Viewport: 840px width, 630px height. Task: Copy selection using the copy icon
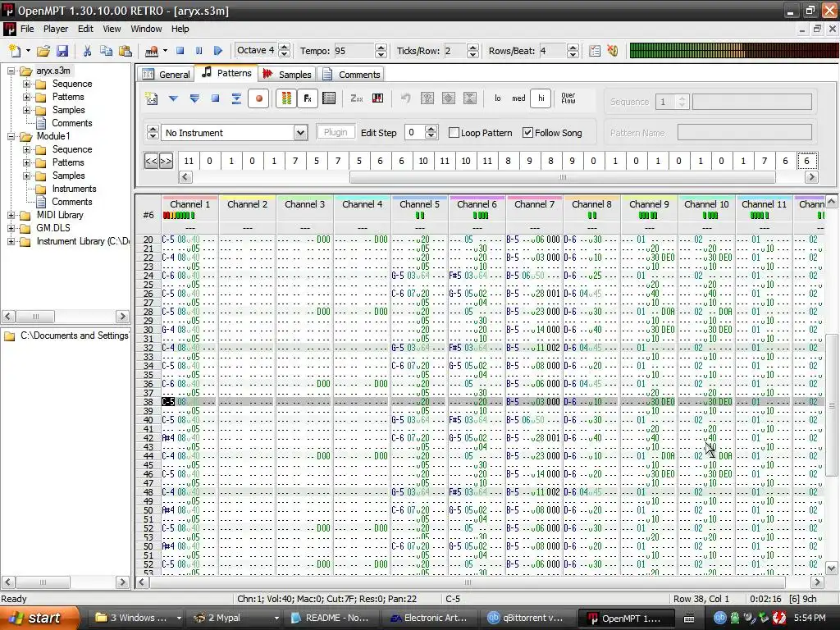click(106, 51)
